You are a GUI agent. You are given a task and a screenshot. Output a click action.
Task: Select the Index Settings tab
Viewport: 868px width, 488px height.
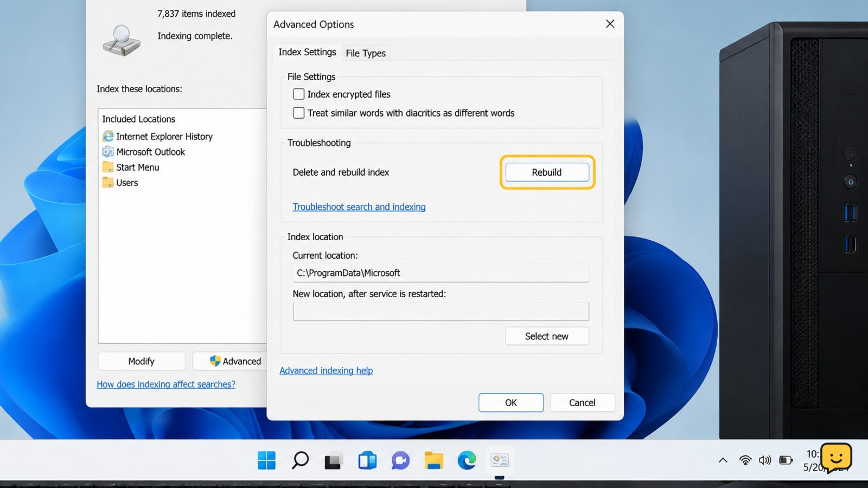click(307, 52)
